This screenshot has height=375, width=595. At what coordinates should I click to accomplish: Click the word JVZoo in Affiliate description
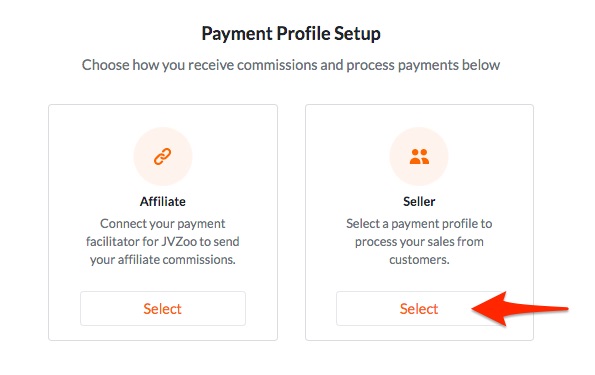point(179,241)
